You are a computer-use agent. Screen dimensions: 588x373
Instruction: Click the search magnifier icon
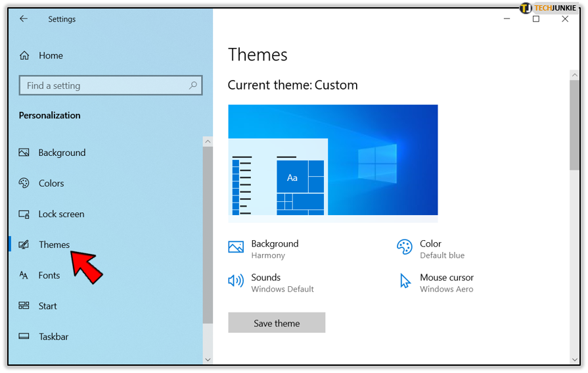pyautogui.click(x=192, y=86)
